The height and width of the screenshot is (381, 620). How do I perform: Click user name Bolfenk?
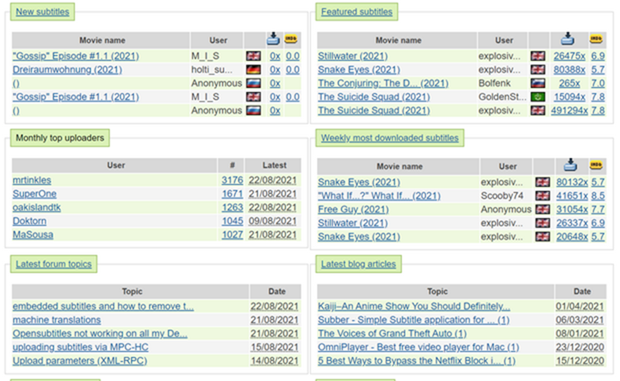[x=494, y=83]
